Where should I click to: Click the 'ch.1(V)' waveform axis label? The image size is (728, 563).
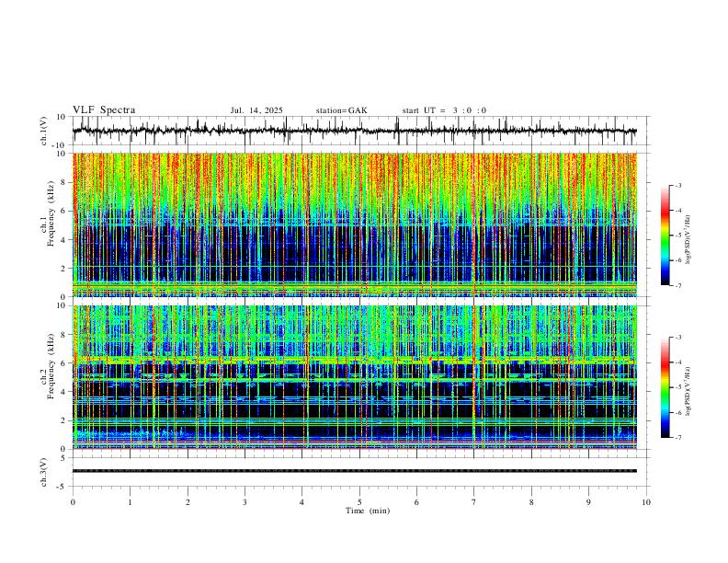pyautogui.click(x=44, y=131)
